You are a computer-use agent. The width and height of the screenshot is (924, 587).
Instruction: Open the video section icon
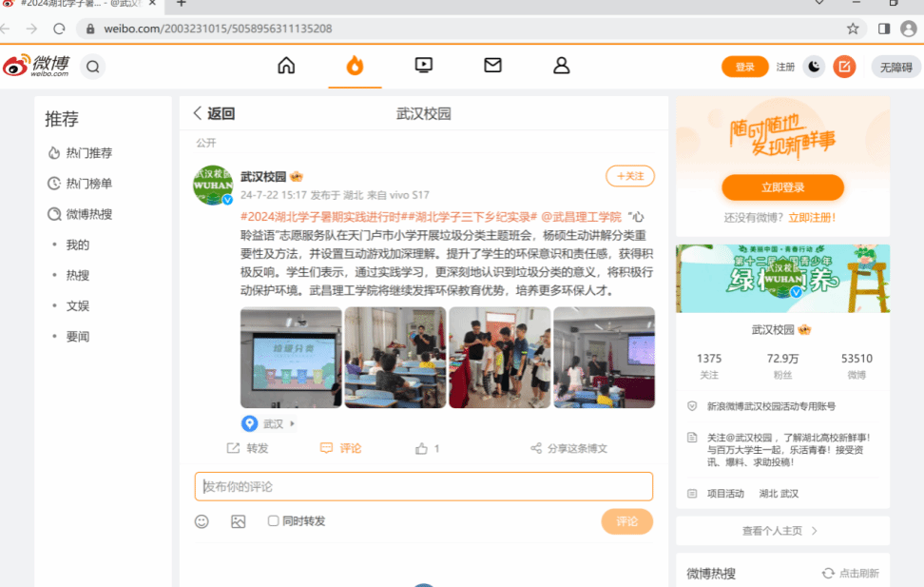pyautogui.click(x=424, y=66)
